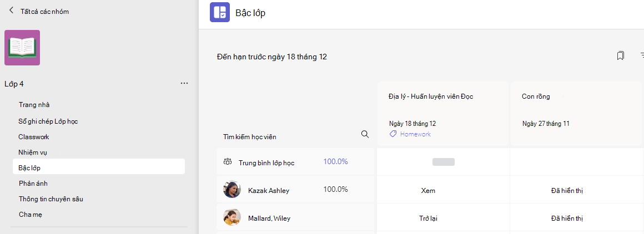Open the Lớp 4 more options ellipsis
644x234 pixels.
coord(184,83)
